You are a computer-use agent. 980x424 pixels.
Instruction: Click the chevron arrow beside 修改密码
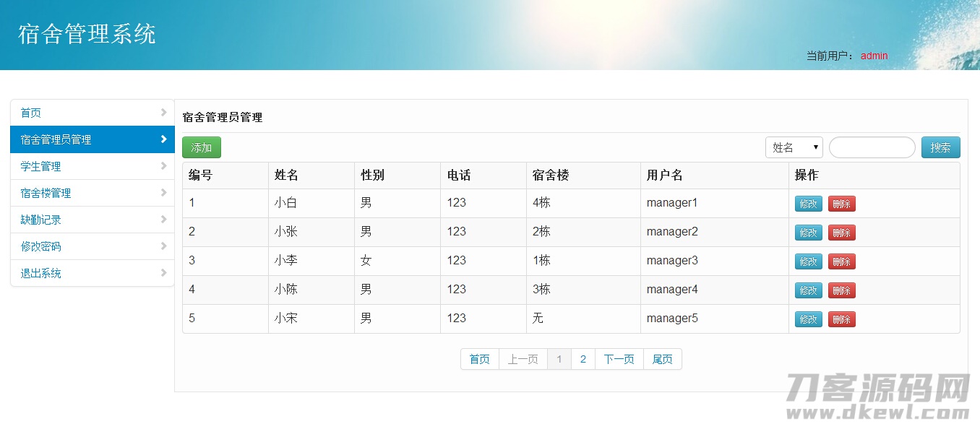[x=164, y=246]
